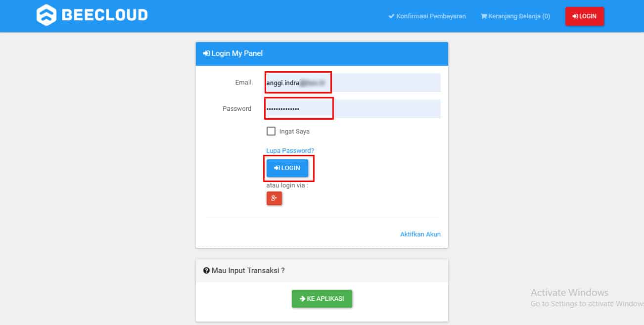Image resolution: width=644 pixels, height=325 pixels.
Task: Open the Aktifkan Akun link
Action: click(x=420, y=234)
